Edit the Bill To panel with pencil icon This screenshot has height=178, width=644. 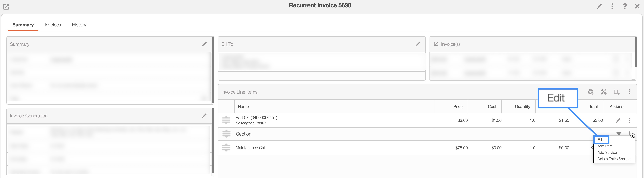418,44
